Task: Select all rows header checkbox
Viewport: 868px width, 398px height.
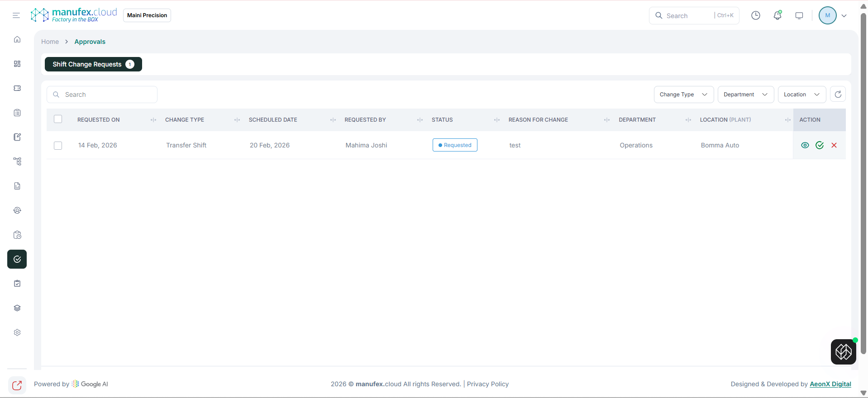Action: click(x=58, y=119)
